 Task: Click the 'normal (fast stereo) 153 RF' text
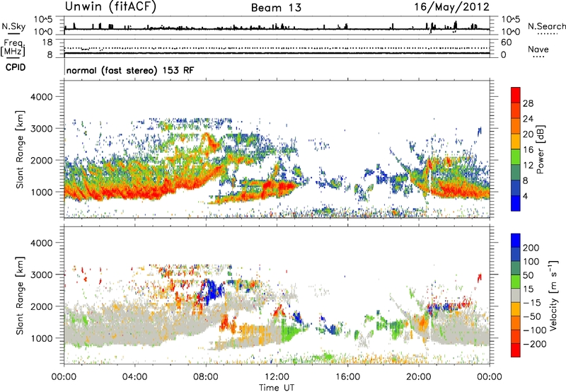point(130,70)
